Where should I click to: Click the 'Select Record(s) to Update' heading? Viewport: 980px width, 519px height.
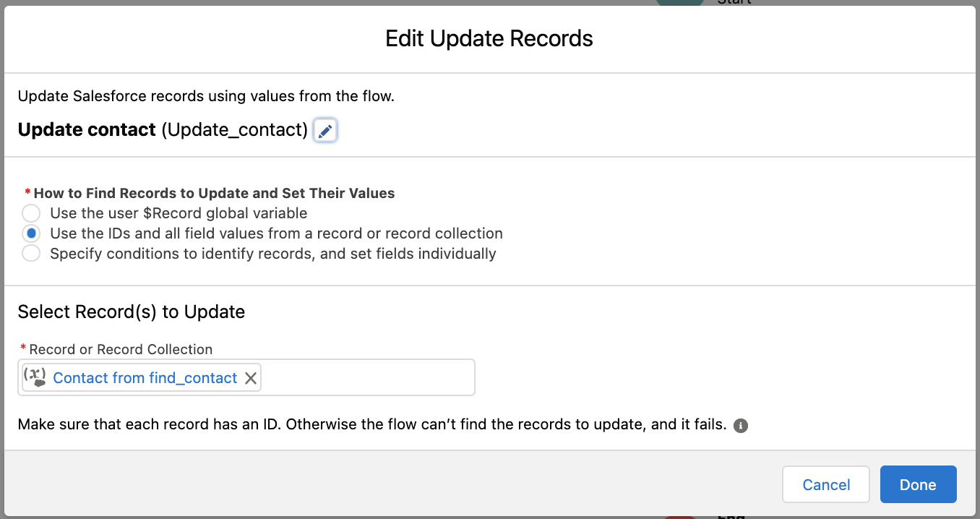click(132, 312)
